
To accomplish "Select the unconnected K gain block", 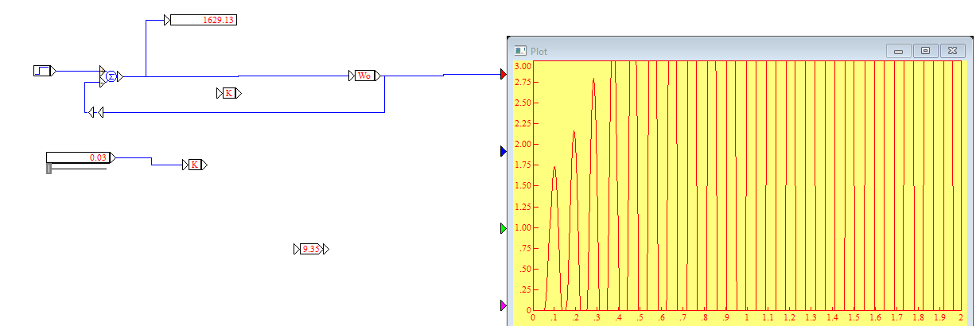I will tap(228, 93).
